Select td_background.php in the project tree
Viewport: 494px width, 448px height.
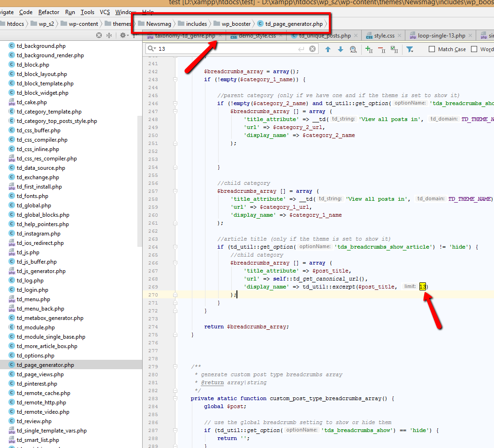(x=41, y=46)
